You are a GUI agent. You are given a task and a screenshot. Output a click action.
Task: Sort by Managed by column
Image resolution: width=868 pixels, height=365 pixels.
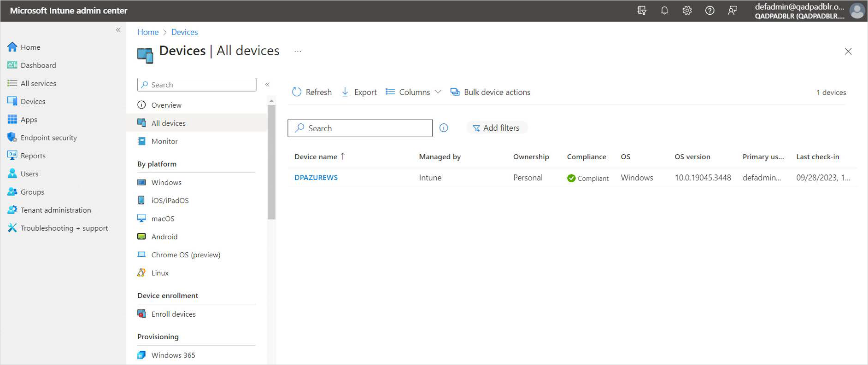click(x=440, y=156)
